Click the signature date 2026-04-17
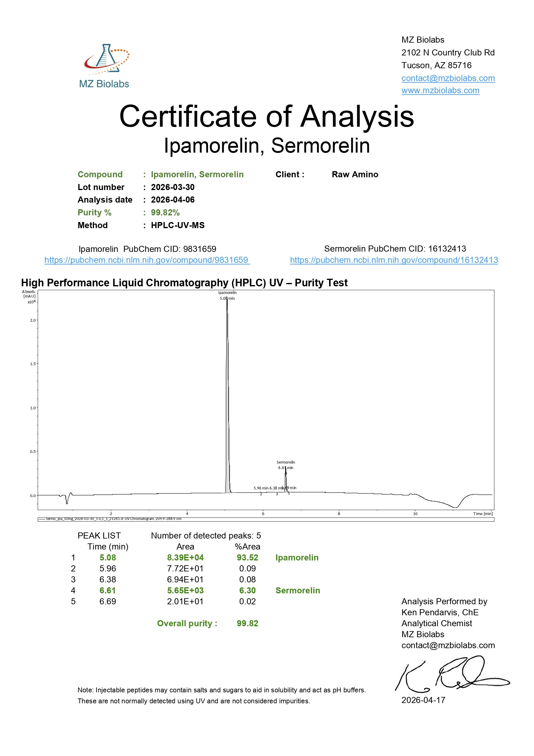 423,700
